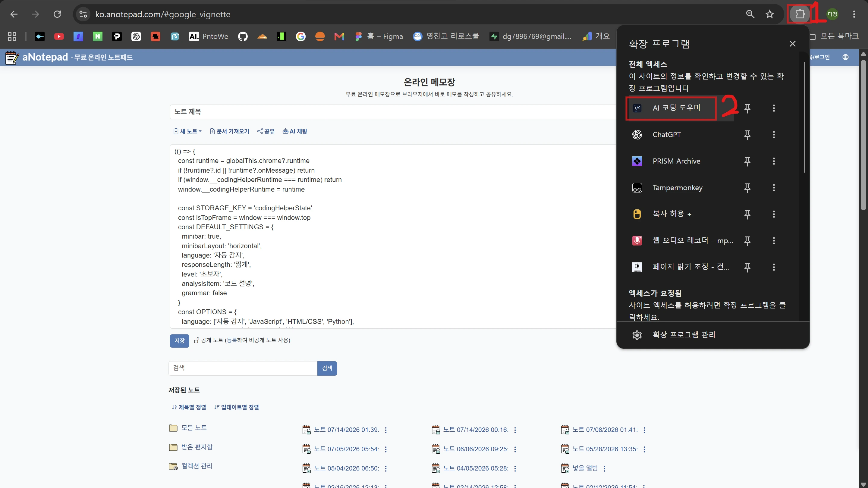Open the Google bookmark icon
Screen dimensions: 868x488
click(x=300, y=36)
